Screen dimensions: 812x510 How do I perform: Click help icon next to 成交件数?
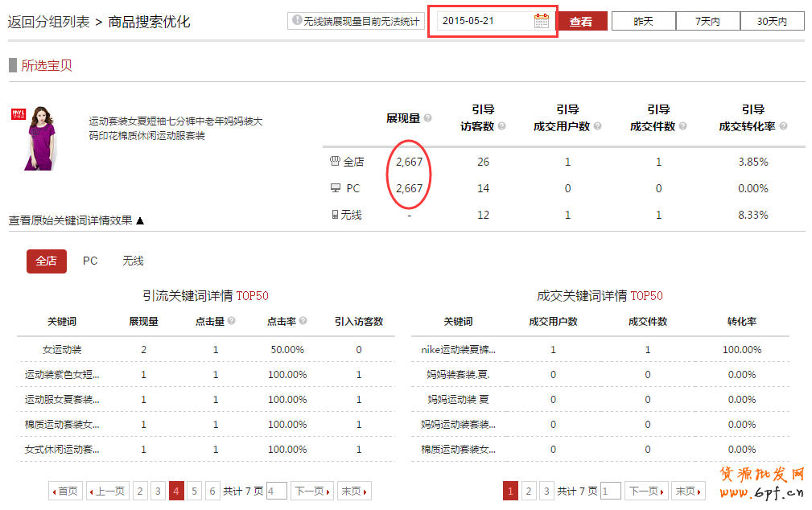[682, 126]
